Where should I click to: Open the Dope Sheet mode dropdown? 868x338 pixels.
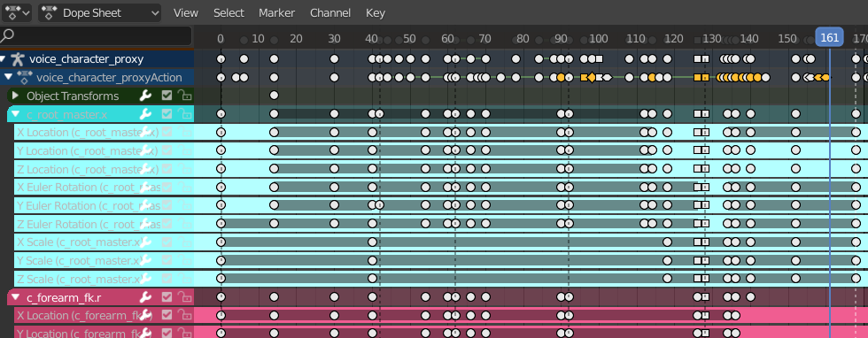pos(99,12)
